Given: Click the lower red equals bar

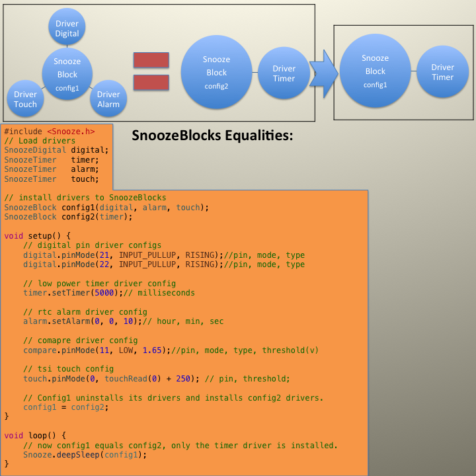Looking at the screenshot, I should 151,82.
